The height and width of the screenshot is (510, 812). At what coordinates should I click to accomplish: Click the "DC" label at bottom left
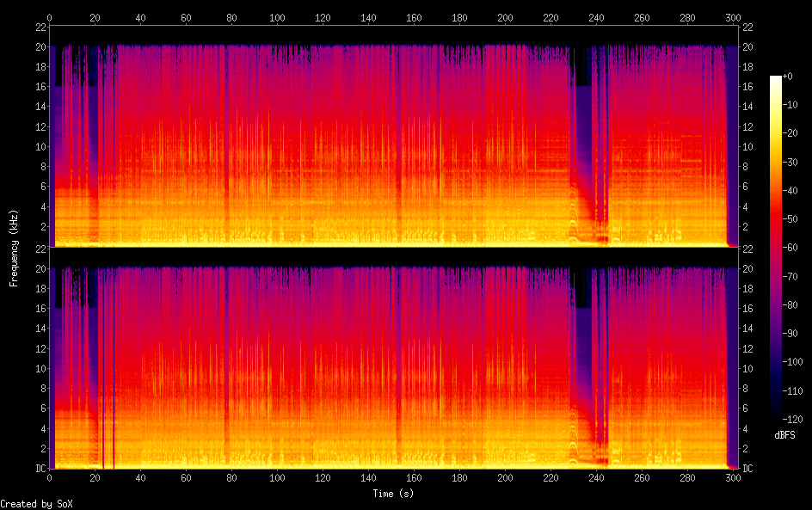[x=40, y=469]
